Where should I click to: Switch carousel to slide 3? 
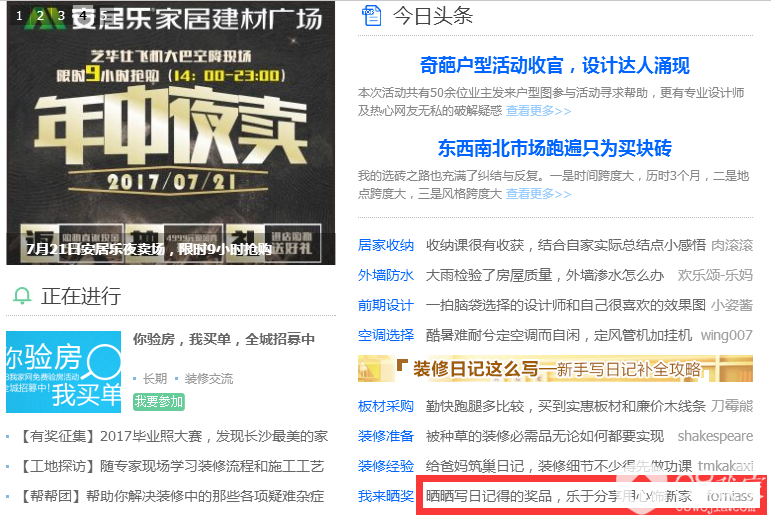61,16
